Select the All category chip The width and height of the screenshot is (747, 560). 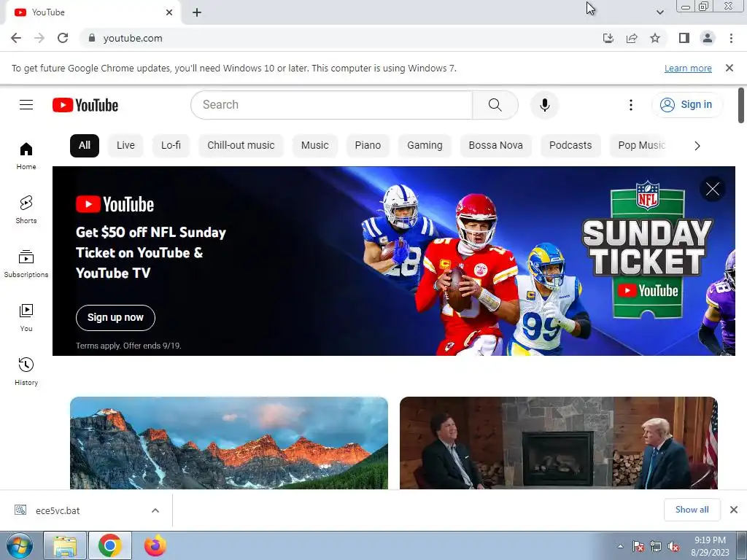85,146
